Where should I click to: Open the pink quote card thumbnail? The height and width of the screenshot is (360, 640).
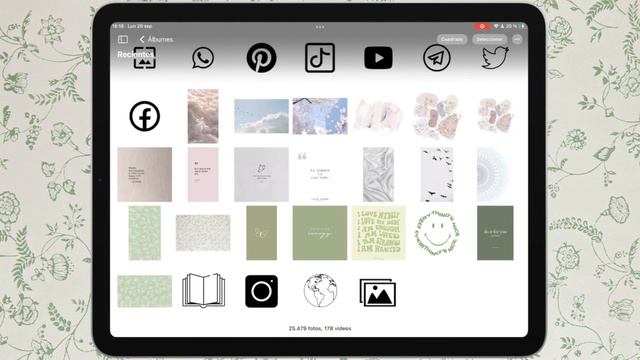coord(203,175)
